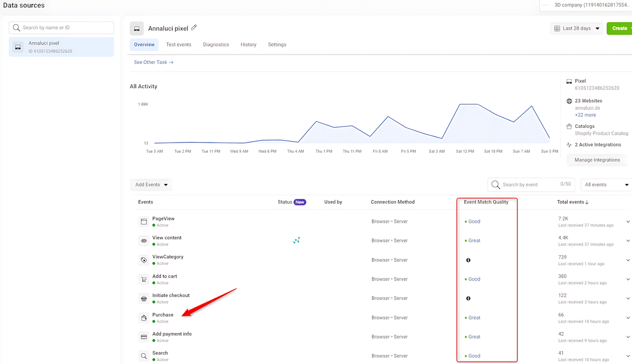The height and width of the screenshot is (364, 632).
Task: Click the Purchase event bag icon
Action: 144,318
